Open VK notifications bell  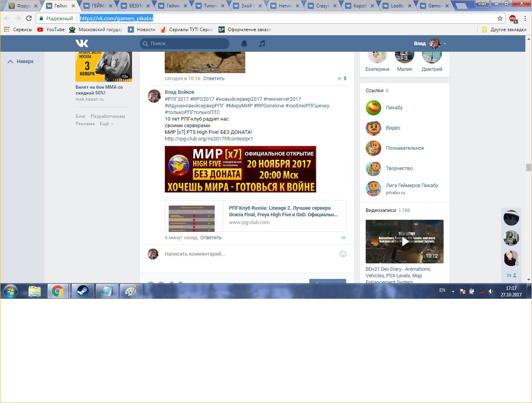pos(244,44)
